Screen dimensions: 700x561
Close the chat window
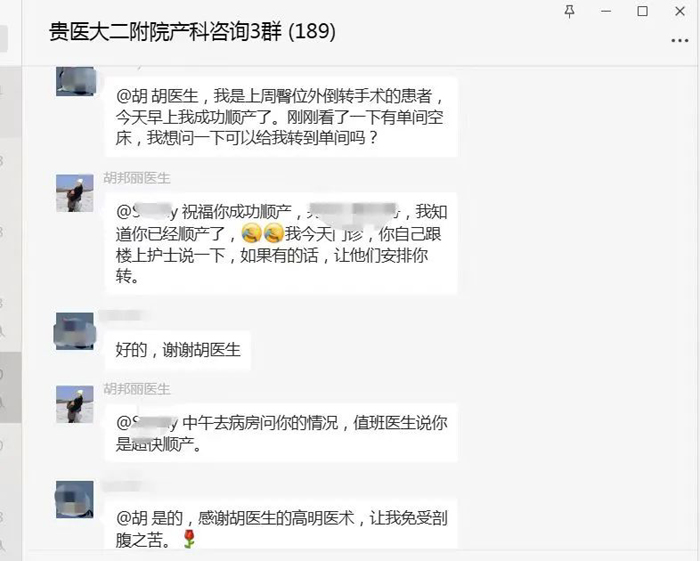click(680, 11)
